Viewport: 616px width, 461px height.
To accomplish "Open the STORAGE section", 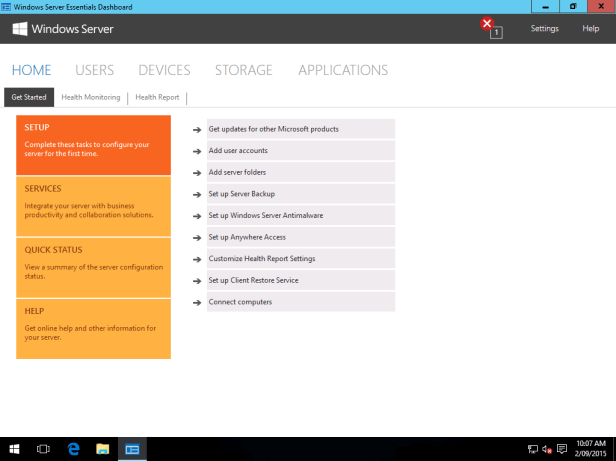I will [243, 70].
